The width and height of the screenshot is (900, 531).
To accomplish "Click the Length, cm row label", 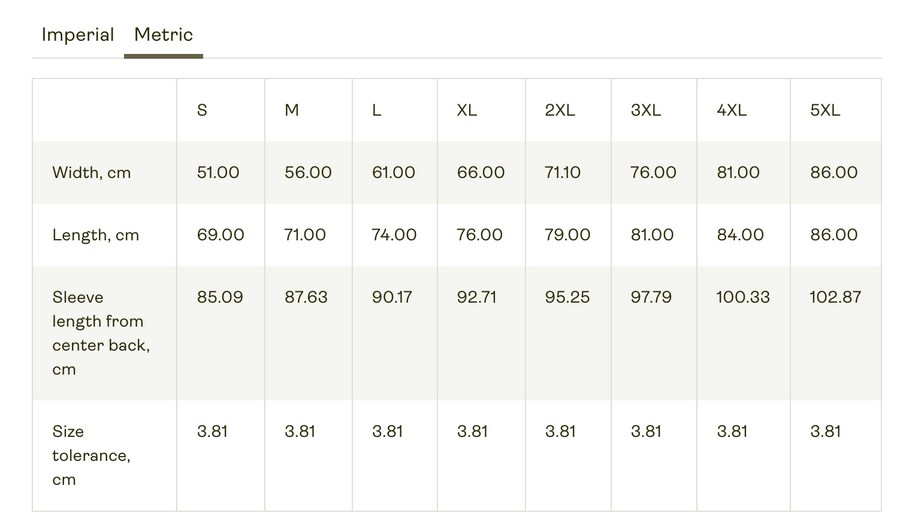I will pyautogui.click(x=96, y=235).
